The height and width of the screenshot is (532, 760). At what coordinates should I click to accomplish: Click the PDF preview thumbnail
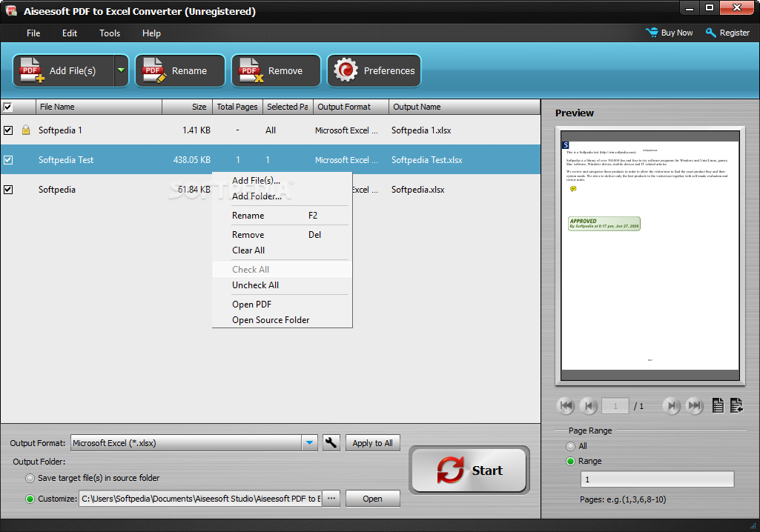(x=650, y=256)
